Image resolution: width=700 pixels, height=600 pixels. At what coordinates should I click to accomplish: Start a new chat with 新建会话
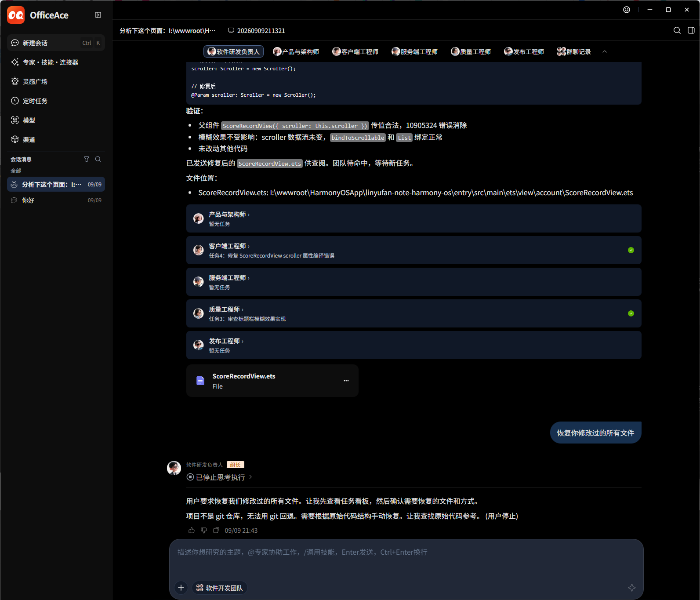click(x=56, y=43)
